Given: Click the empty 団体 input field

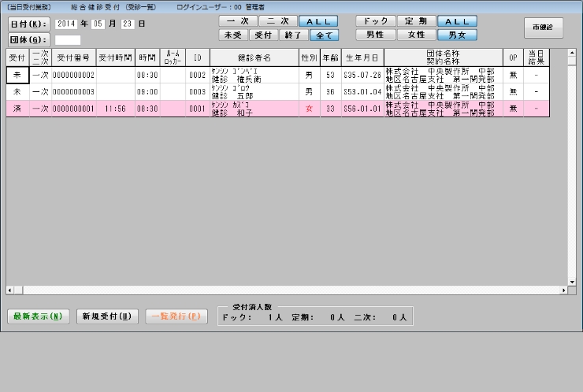Looking at the screenshot, I should click(68, 40).
